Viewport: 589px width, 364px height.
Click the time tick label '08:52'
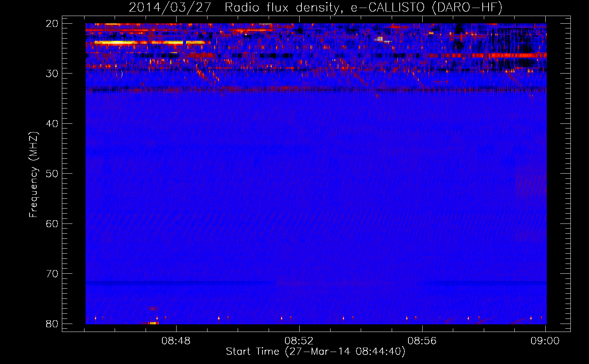click(299, 341)
